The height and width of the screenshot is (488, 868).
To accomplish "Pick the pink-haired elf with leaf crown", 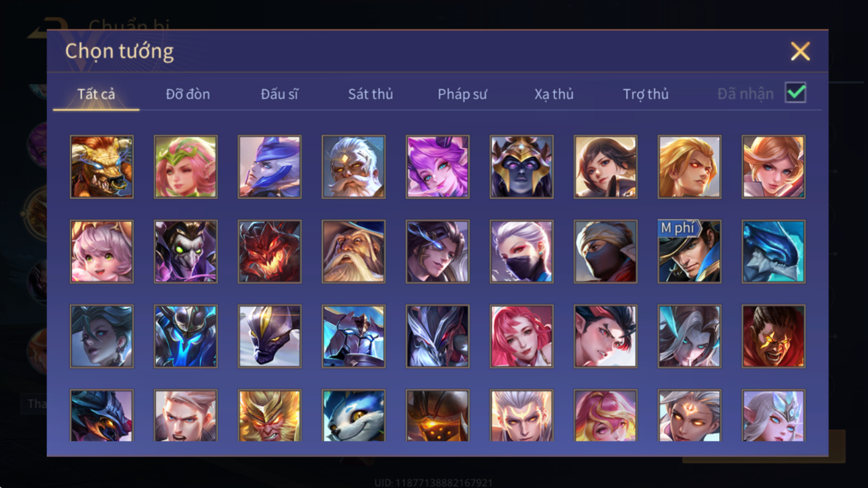I will (186, 167).
